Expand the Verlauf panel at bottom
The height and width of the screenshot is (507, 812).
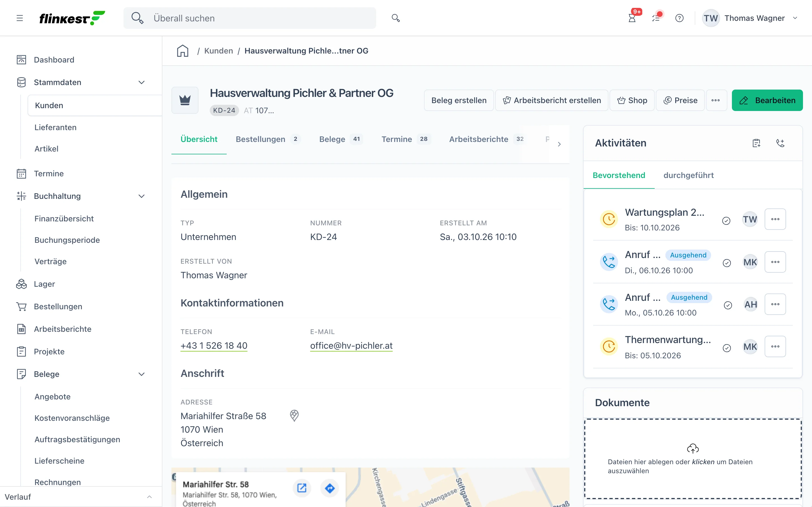click(x=150, y=497)
